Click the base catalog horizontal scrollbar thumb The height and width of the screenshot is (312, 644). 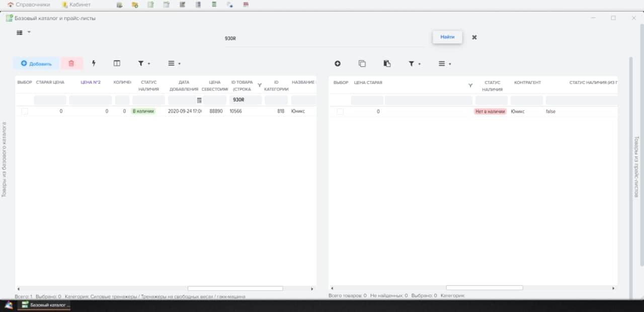coord(235,288)
